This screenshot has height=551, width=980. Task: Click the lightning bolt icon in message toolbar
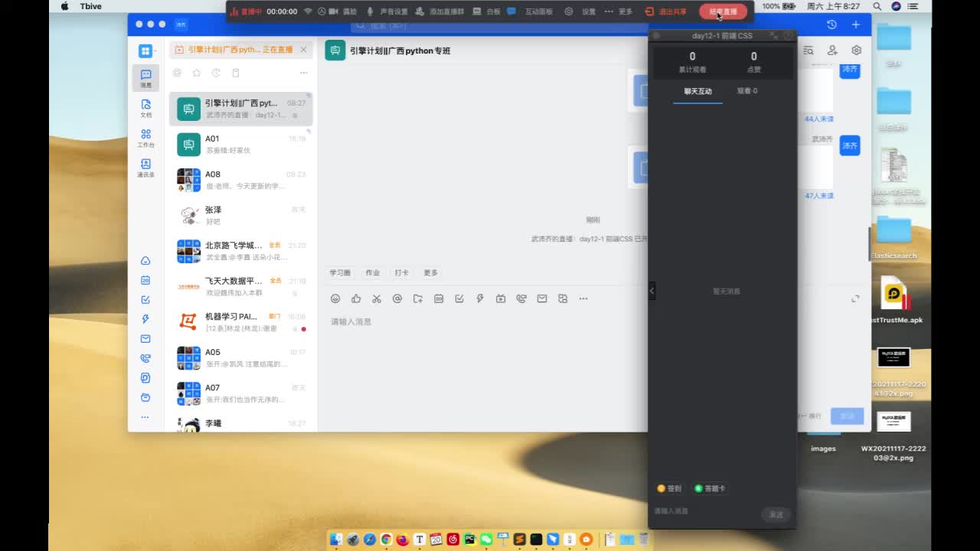click(480, 298)
